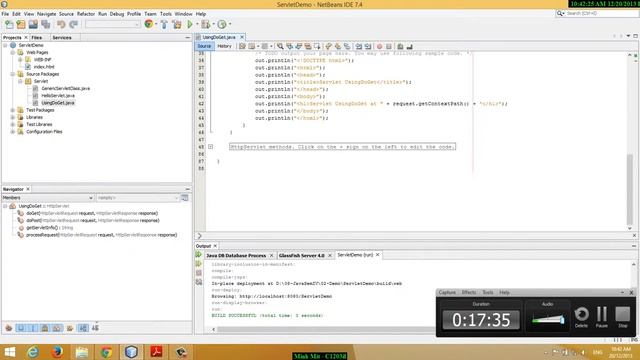Click the Chrome browser selector icon
Image resolution: width=640 pixels, height=360 pixels.
[x=149, y=24]
